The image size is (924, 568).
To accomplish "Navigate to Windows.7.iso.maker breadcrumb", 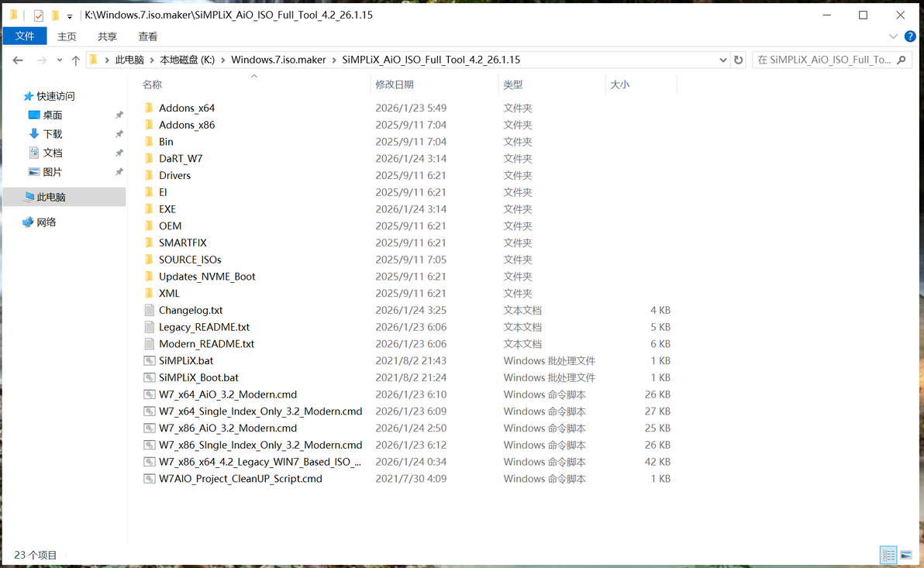I will coord(278,60).
